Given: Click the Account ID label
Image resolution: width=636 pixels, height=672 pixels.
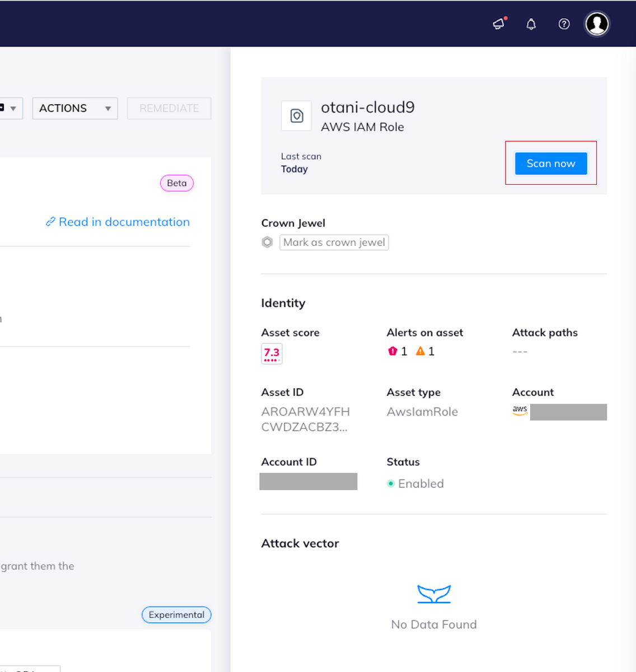Looking at the screenshot, I should tap(289, 462).
